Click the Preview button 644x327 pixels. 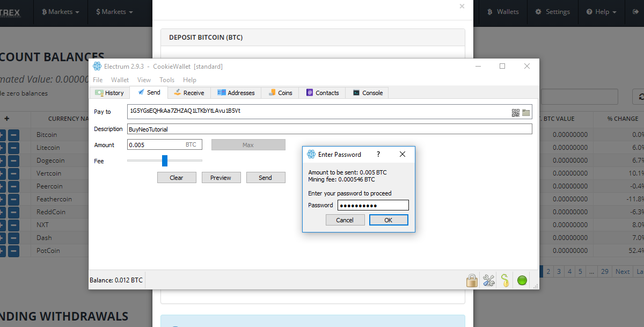click(x=221, y=178)
